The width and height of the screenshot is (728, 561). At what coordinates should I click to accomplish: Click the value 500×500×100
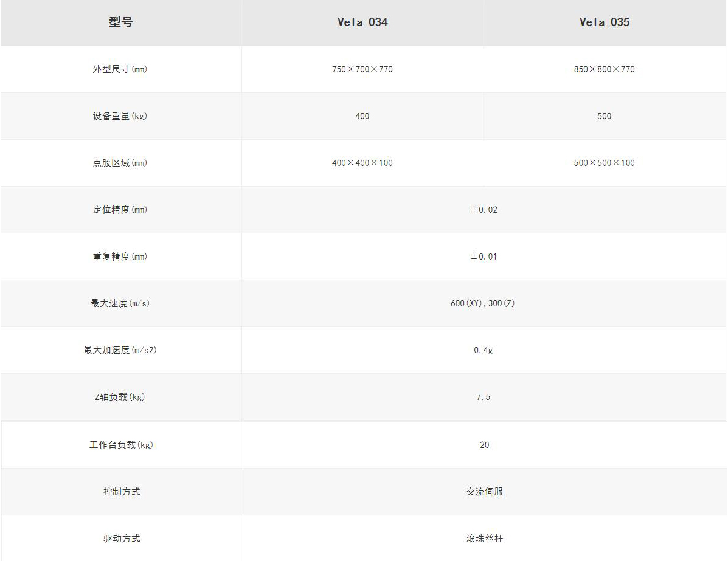coord(604,163)
